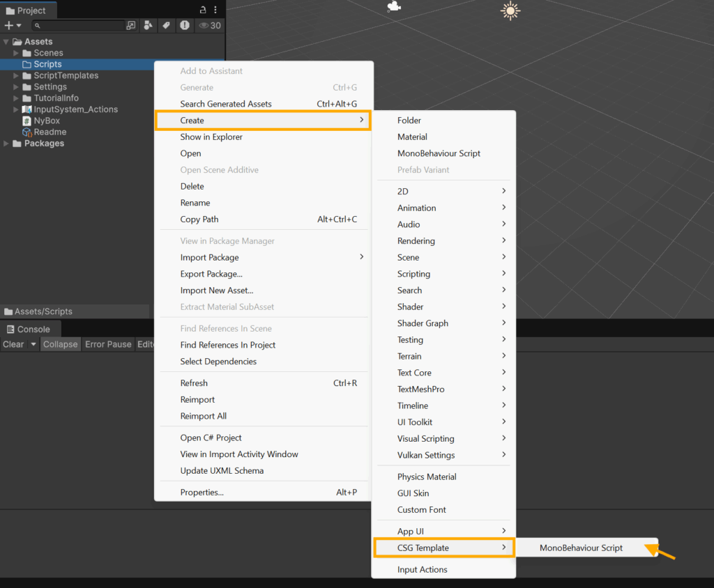Choose Material in Create submenu
The height and width of the screenshot is (588, 714).
pyautogui.click(x=444, y=137)
